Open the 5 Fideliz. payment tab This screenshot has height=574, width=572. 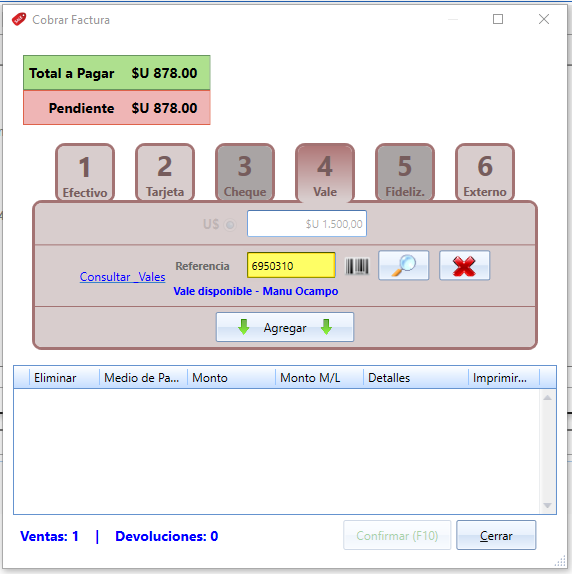pyautogui.click(x=405, y=172)
